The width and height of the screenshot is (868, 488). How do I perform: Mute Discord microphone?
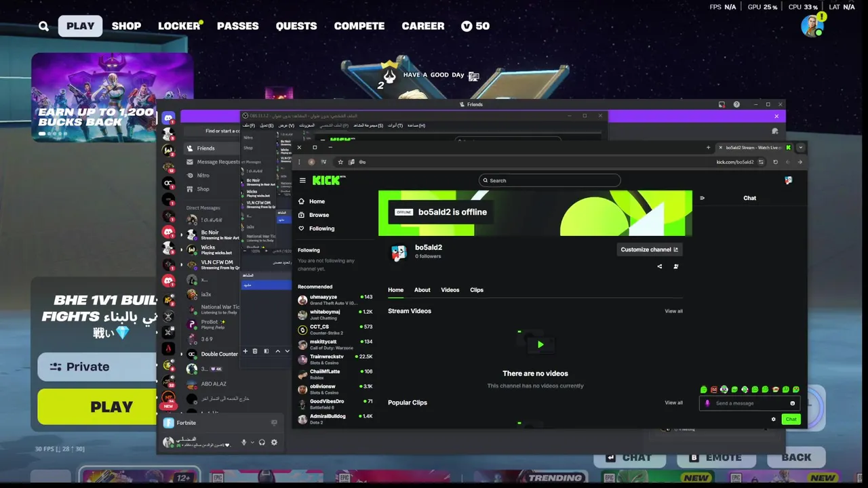pos(244,443)
